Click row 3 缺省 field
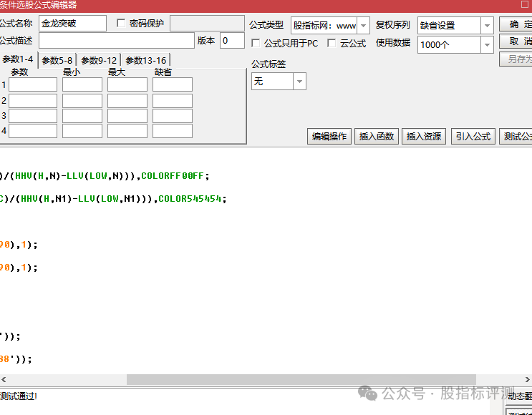Image resolution: width=532 pixels, height=415 pixels. [x=173, y=116]
